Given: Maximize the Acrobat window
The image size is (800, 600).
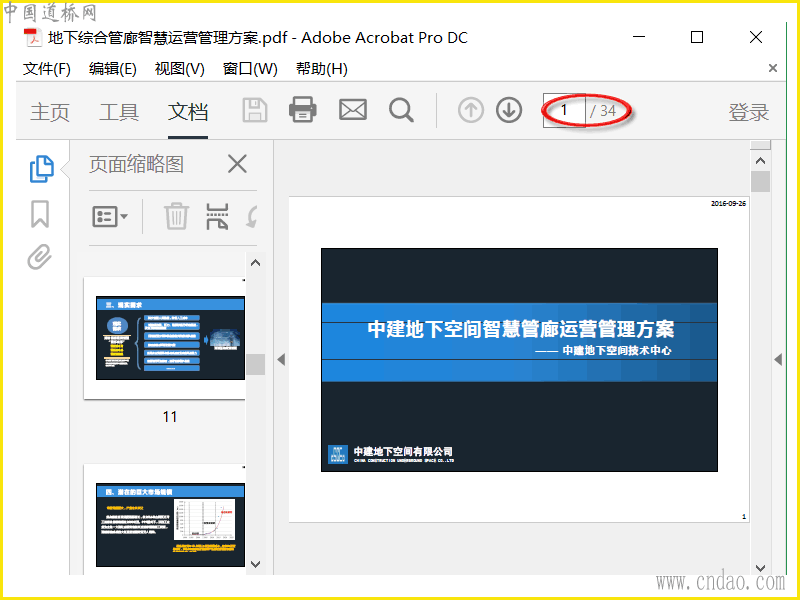Looking at the screenshot, I should [x=697, y=37].
